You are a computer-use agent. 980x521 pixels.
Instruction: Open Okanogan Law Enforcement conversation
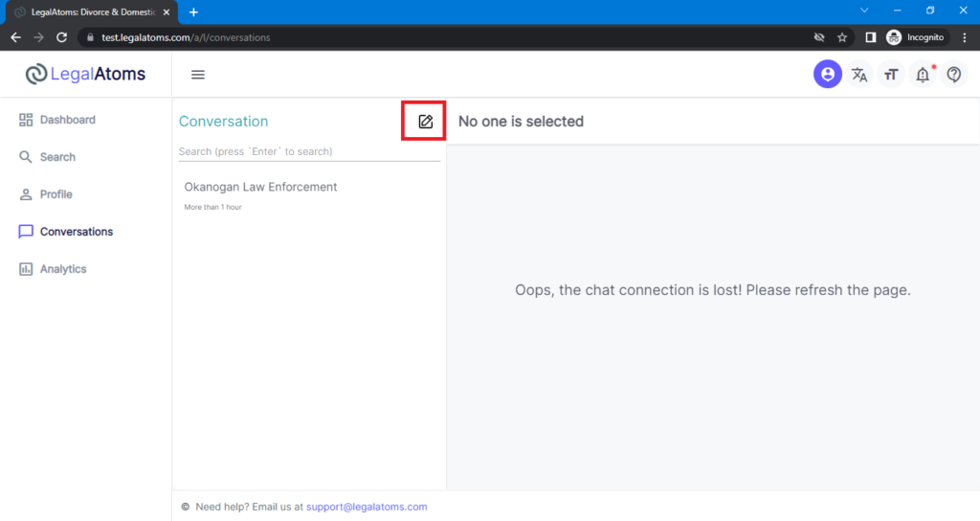[x=309, y=195]
